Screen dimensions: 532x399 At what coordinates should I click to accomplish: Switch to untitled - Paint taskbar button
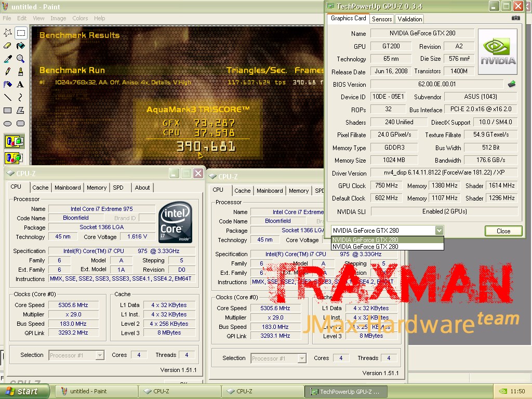(x=96, y=391)
